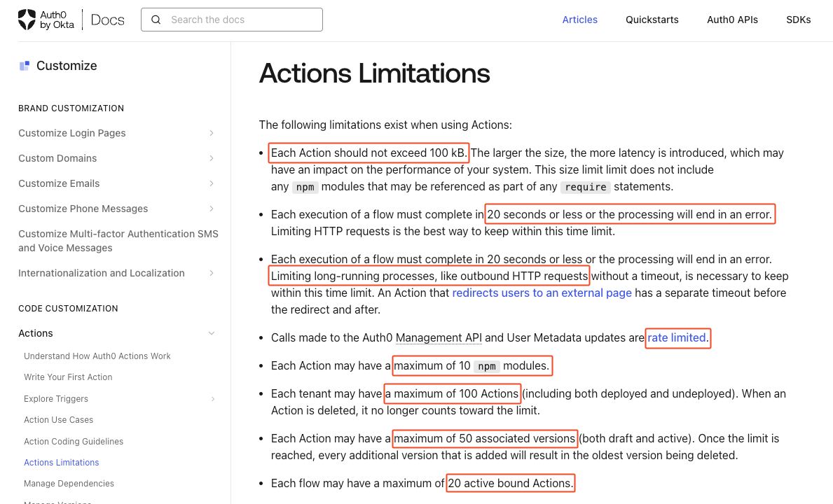Open Manage Dependencies
833x504 pixels.
(69, 483)
